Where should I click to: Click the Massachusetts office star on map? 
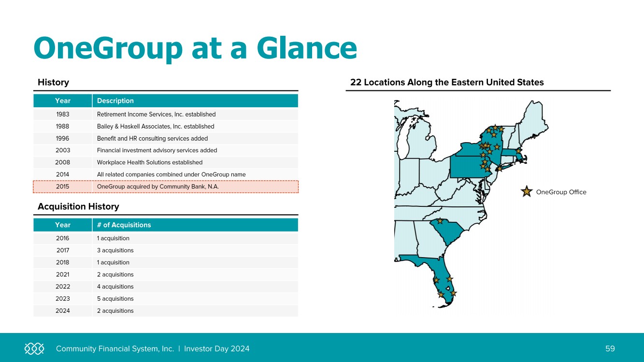[x=518, y=151]
